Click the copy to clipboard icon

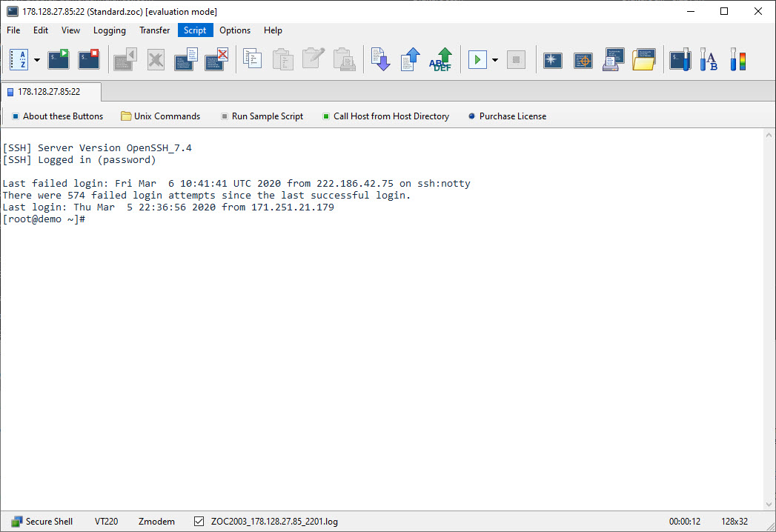click(x=253, y=60)
